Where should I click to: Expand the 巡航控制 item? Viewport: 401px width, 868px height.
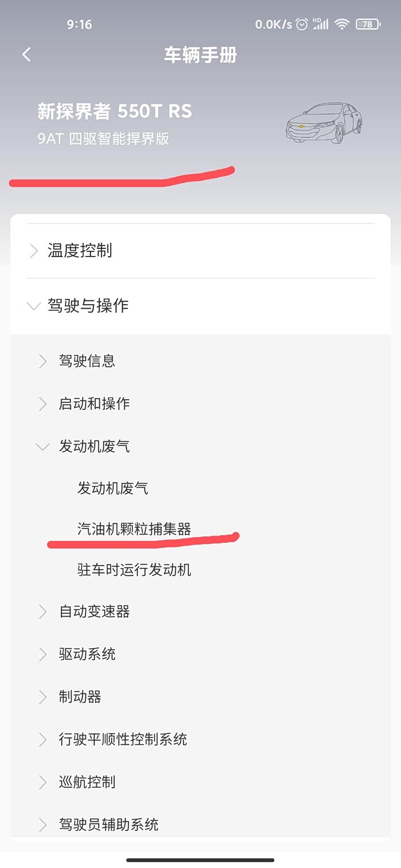87,782
